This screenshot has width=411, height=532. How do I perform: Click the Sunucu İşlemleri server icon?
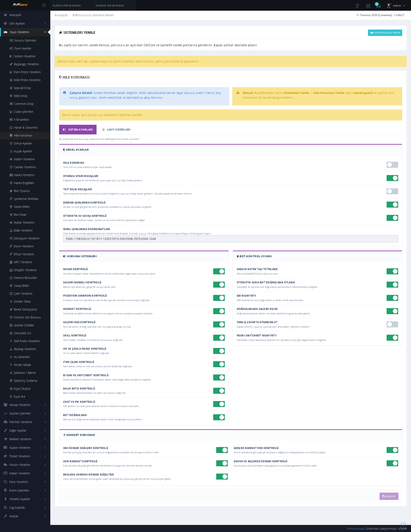[11, 40]
